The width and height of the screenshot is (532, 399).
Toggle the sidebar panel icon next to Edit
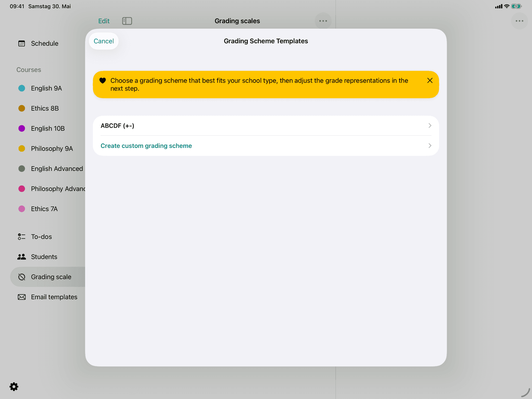(127, 21)
